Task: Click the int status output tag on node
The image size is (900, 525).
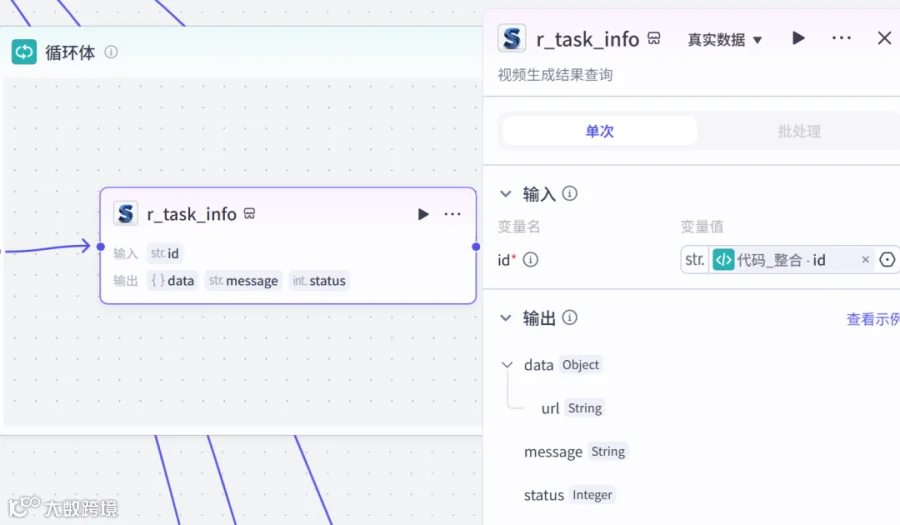Action: point(319,281)
